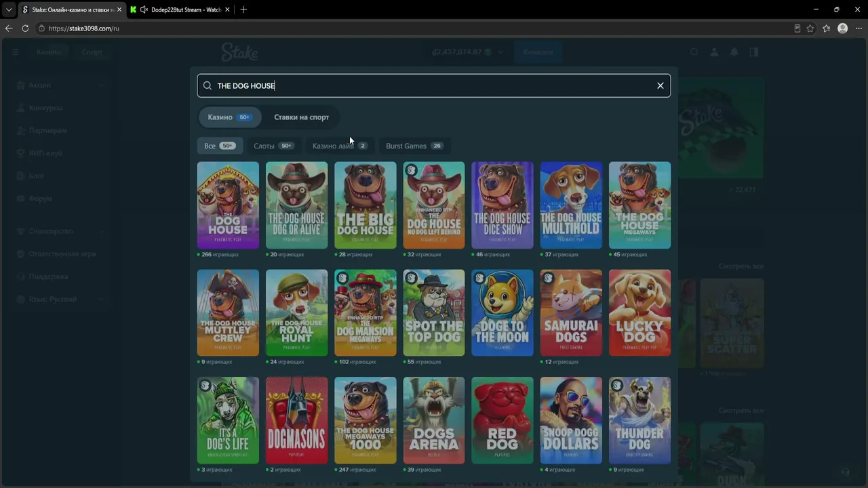
Task: Filter results by Казино лайв
Action: (x=339, y=146)
